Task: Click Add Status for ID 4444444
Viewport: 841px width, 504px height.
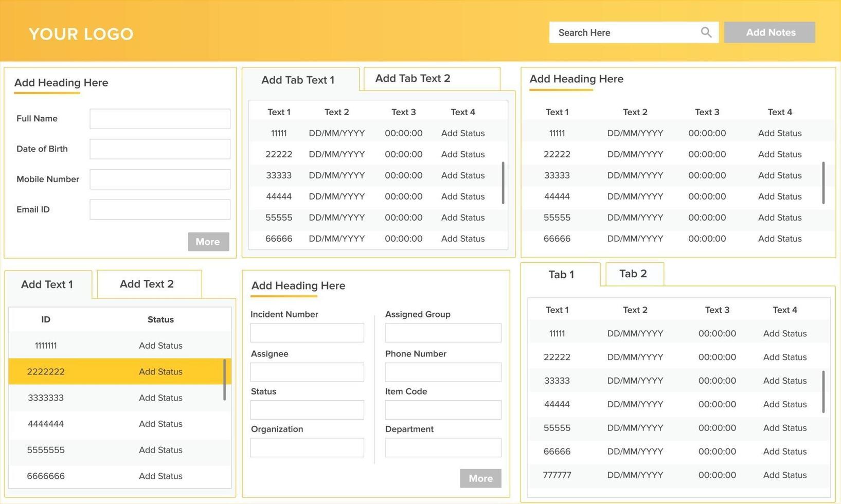Action: point(160,424)
